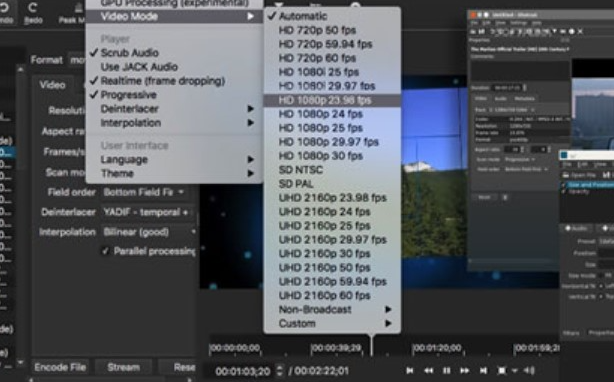Select SD NTSC video mode

(x=332, y=170)
